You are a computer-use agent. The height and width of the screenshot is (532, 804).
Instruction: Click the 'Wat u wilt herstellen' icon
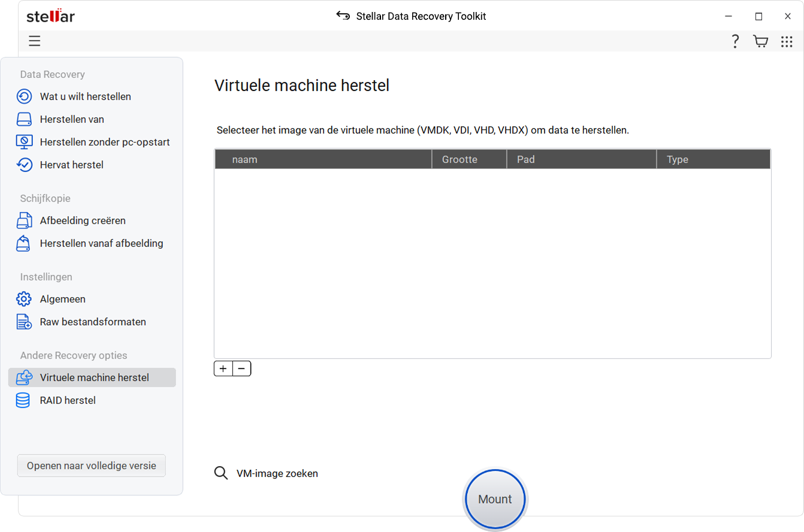click(x=24, y=96)
